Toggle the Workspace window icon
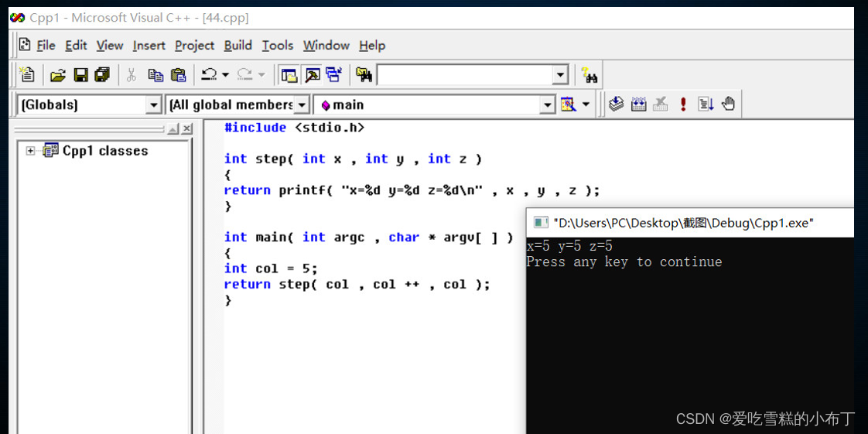The width and height of the screenshot is (868, 434). 289,75
